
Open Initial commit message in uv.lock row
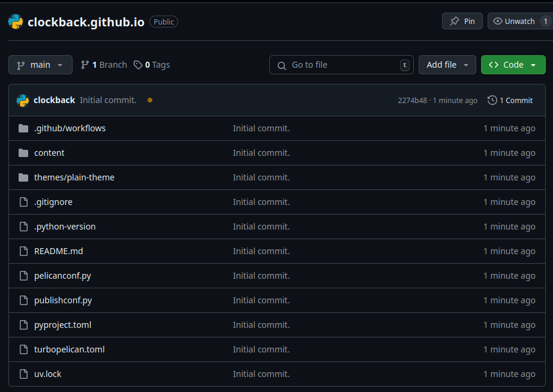(262, 374)
